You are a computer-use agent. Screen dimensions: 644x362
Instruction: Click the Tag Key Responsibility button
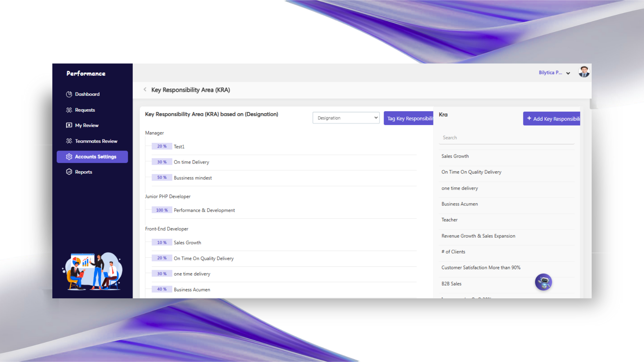[x=409, y=119]
